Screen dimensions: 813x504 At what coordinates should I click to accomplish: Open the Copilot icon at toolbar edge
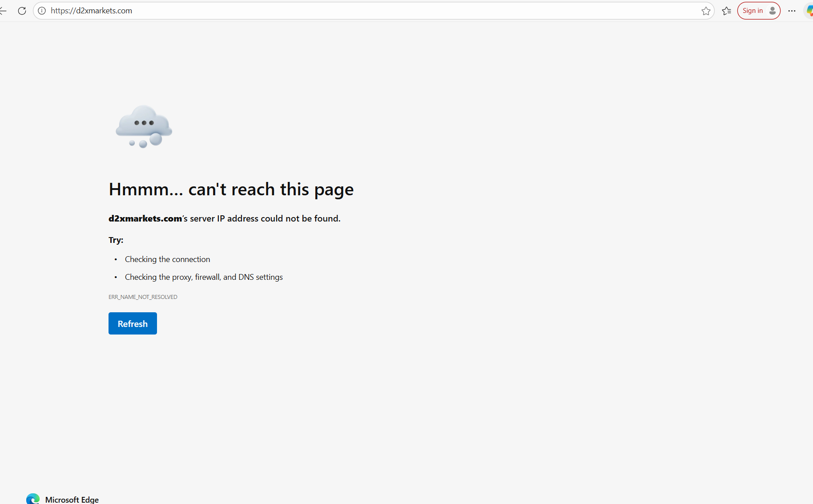[809, 11]
